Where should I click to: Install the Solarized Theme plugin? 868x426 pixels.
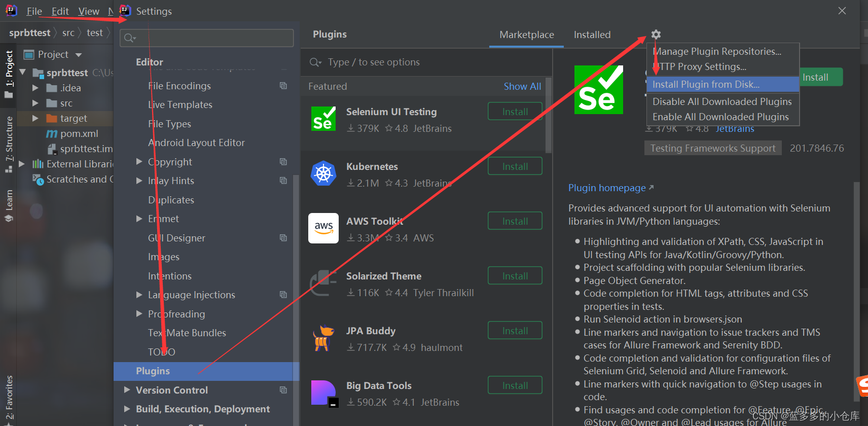[515, 276]
